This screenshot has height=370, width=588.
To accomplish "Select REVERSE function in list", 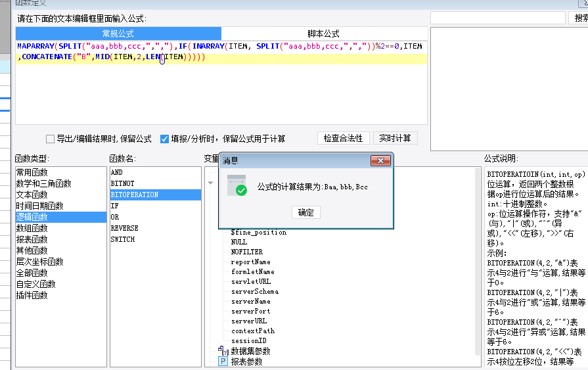I will 156,228.
